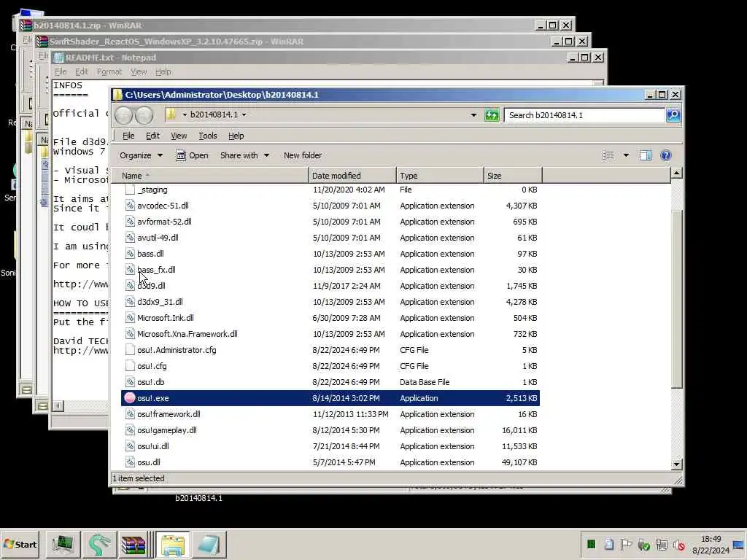This screenshot has height=560, width=747.
Task: Open Format menu in Notepad window
Action: 109,71
